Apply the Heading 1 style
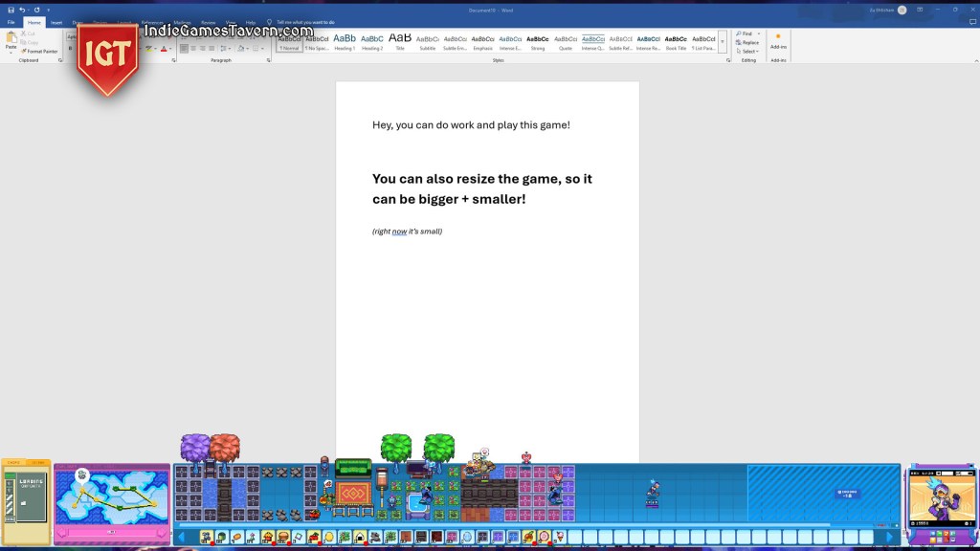 coord(345,42)
